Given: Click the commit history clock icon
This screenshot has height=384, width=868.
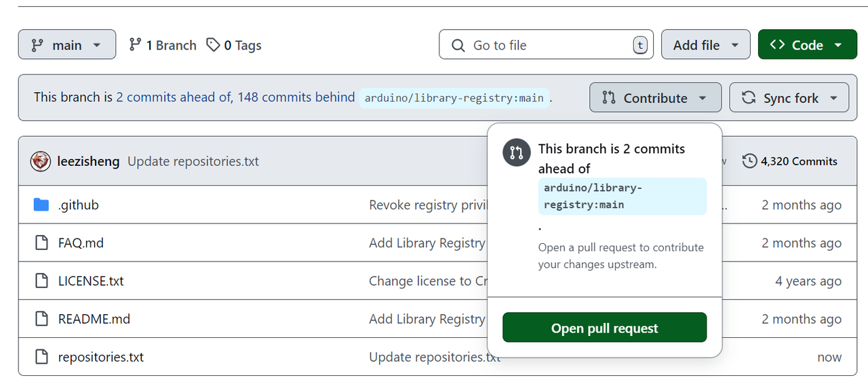Looking at the screenshot, I should [749, 161].
